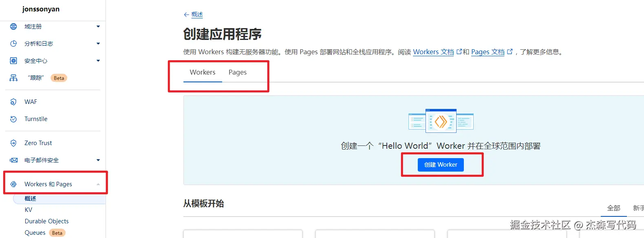Click the WAF shield icon
The width and height of the screenshot is (644, 238).
tap(13, 102)
